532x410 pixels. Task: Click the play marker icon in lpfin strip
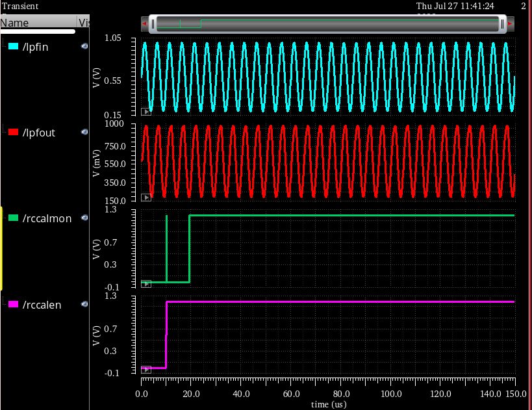[x=146, y=112]
